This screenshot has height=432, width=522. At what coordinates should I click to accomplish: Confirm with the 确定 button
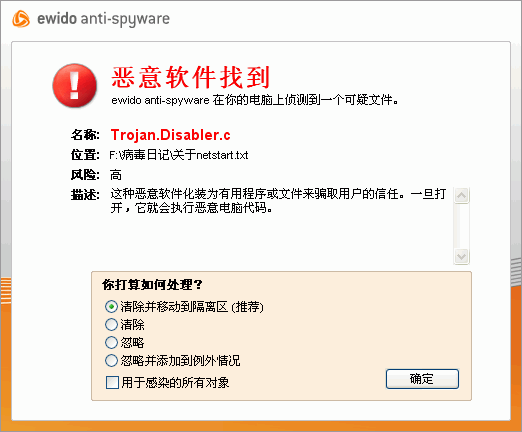[422, 379]
